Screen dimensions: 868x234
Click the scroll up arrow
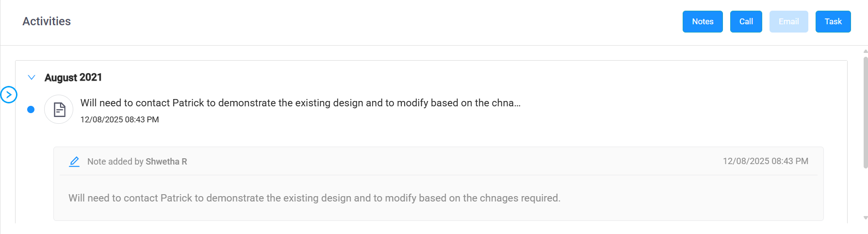(x=865, y=51)
